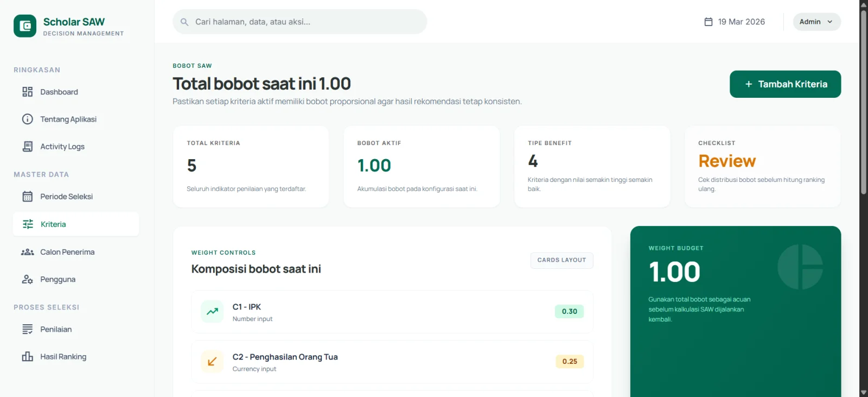Viewport: 868px width, 397px height.
Task: Click the 19 Mar 2026 date
Action: tap(735, 22)
